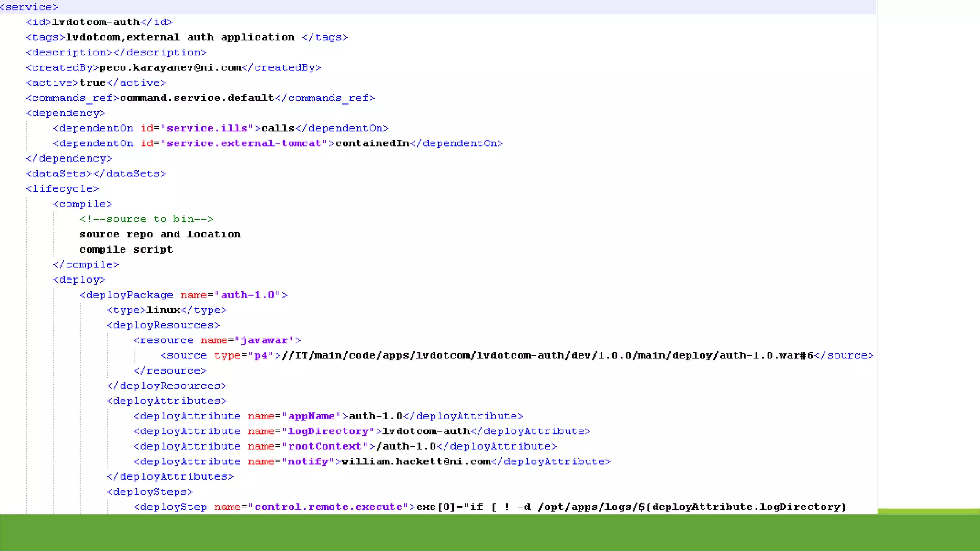
Task: Click the compile script text line
Action: tap(126, 250)
